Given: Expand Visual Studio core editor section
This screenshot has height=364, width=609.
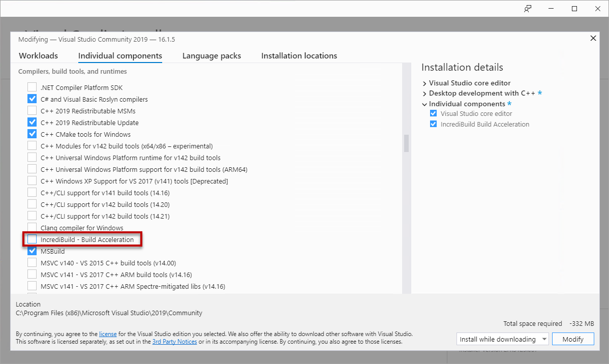Looking at the screenshot, I should point(424,83).
